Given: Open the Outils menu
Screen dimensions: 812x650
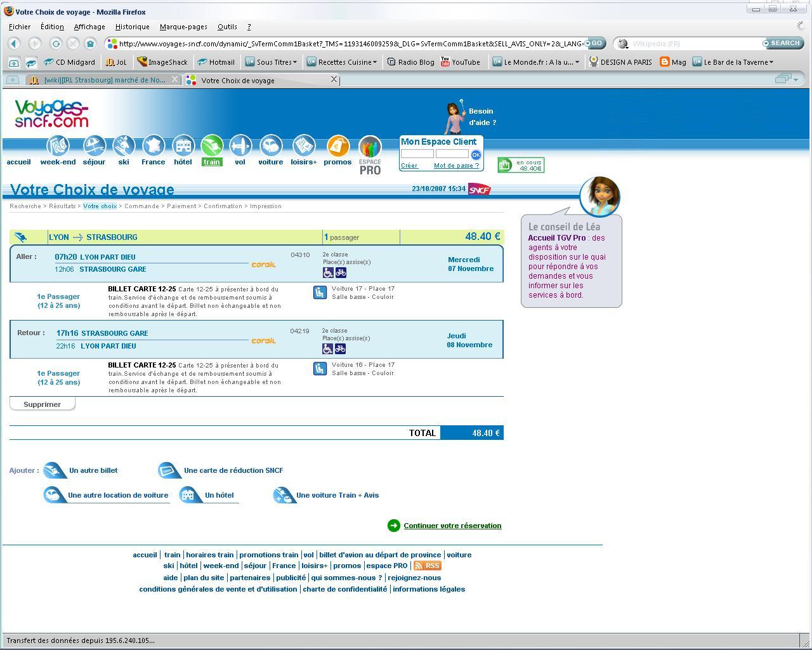Looking at the screenshot, I should 227,27.
